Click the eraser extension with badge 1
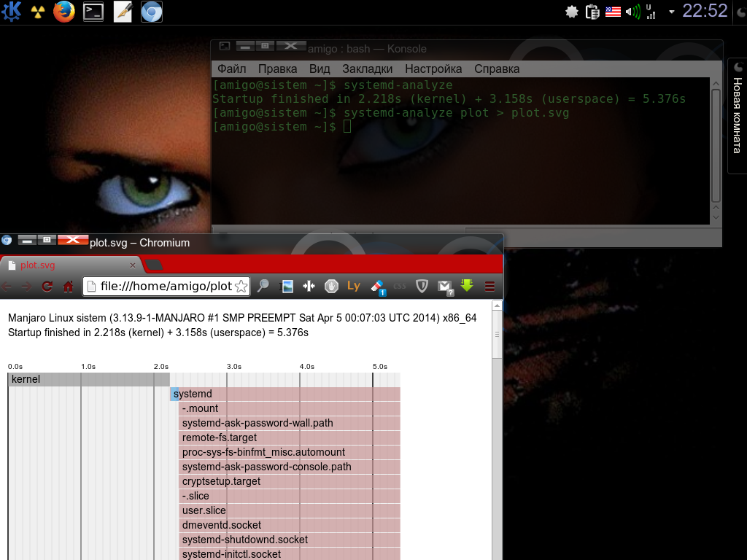Viewport: 747px width, 560px height. point(379,287)
